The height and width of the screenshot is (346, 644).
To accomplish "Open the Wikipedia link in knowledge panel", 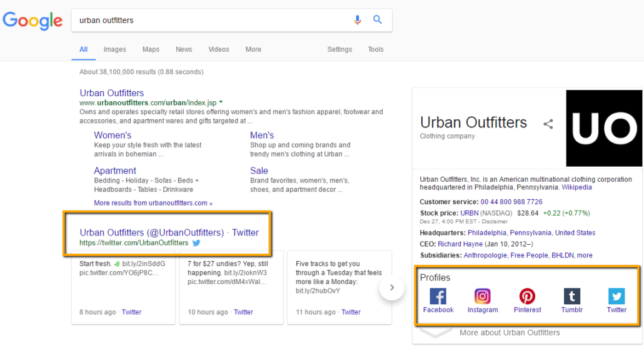I will (x=576, y=187).
